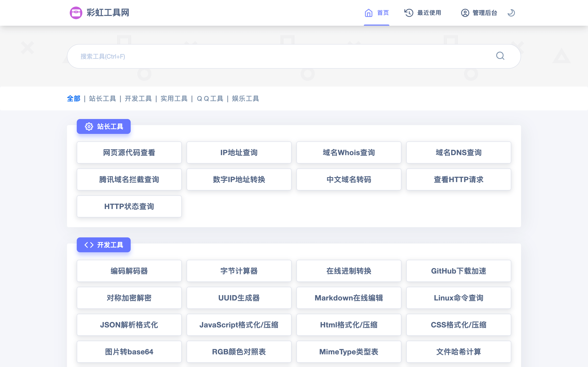Select the 全部 category filter
The image size is (588, 367).
(73, 99)
